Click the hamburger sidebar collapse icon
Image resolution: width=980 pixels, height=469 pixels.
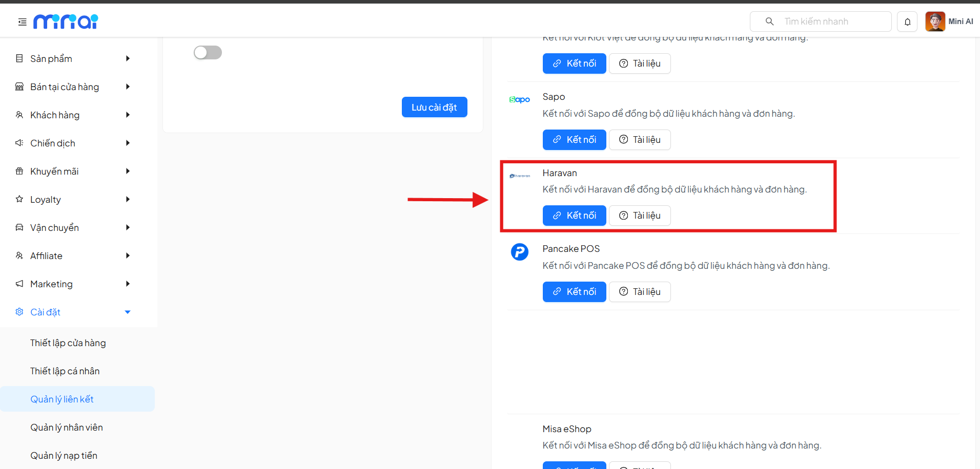tap(22, 22)
